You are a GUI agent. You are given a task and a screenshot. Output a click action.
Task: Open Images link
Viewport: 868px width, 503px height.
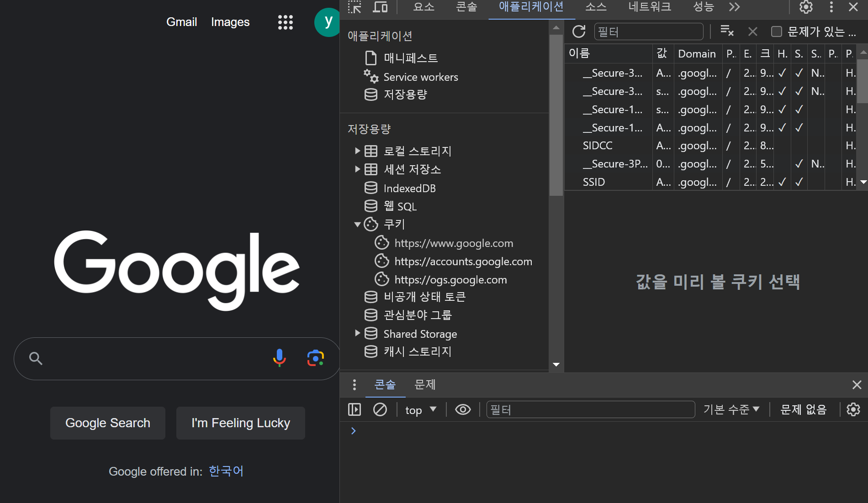(x=230, y=22)
